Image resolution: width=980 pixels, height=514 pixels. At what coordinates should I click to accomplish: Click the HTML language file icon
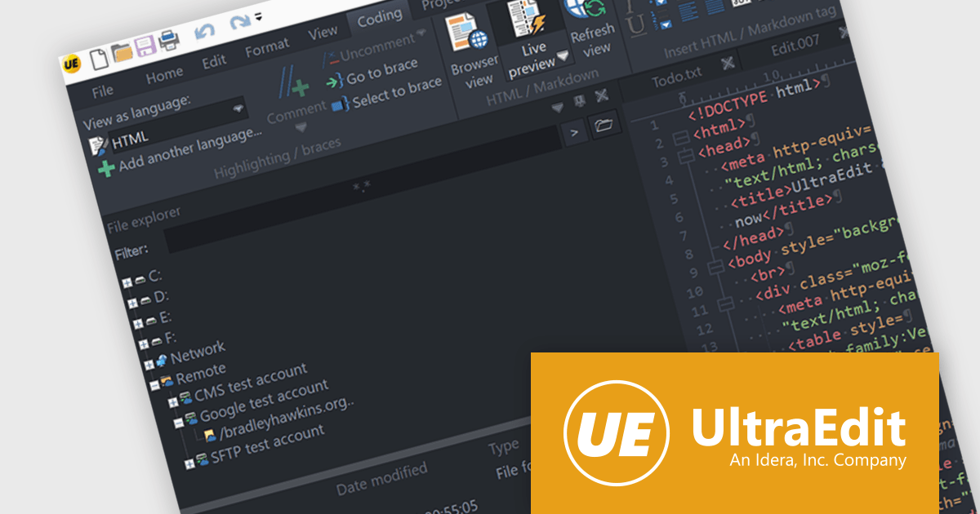pyautogui.click(x=98, y=146)
